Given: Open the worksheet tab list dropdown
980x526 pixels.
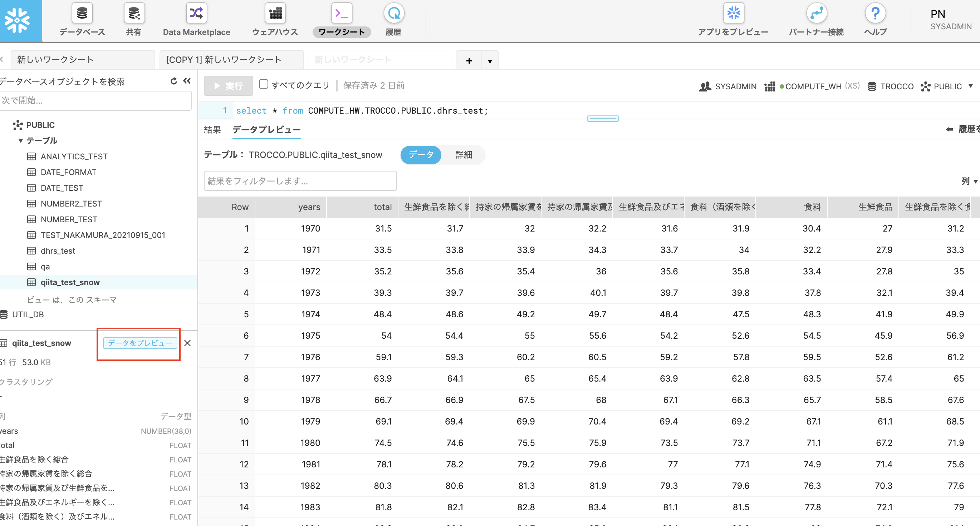Looking at the screenshot, I should point(490,61).
